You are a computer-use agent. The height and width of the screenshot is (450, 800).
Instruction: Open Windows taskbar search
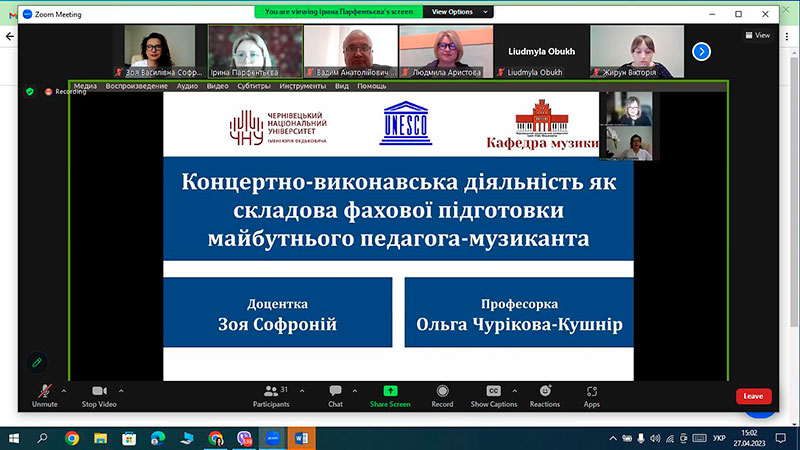(42, 438)
